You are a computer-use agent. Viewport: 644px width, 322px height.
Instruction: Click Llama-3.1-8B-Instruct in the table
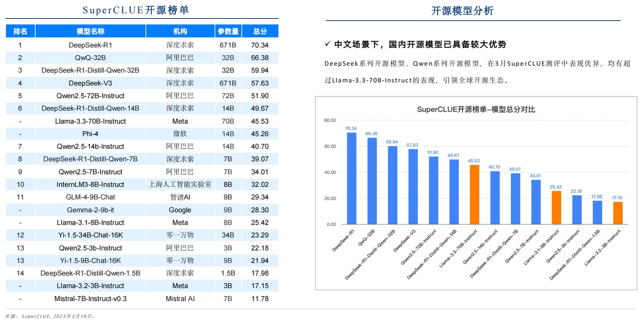point(90,222)
